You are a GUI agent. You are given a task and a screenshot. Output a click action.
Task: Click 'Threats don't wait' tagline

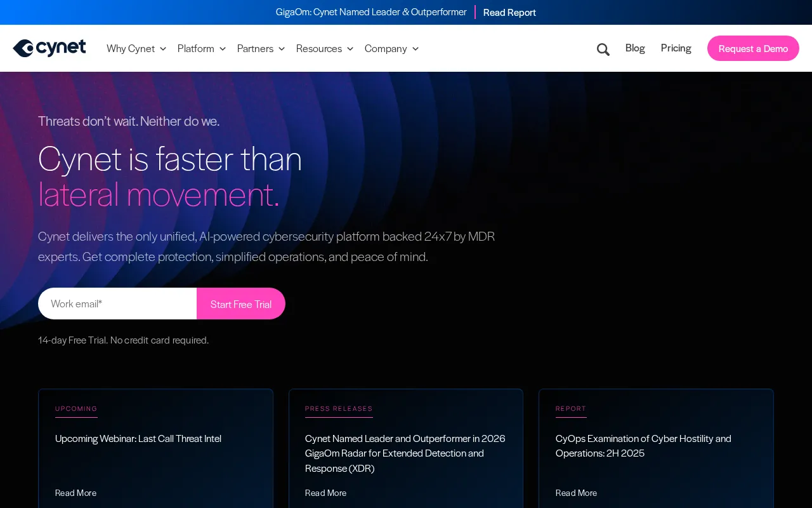click(x=129, y=121)
